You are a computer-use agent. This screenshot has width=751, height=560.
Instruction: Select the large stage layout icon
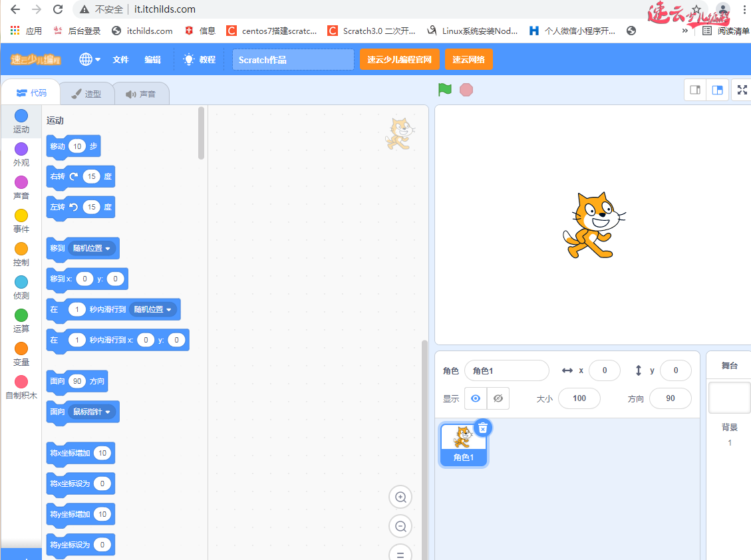coord(718,90)
